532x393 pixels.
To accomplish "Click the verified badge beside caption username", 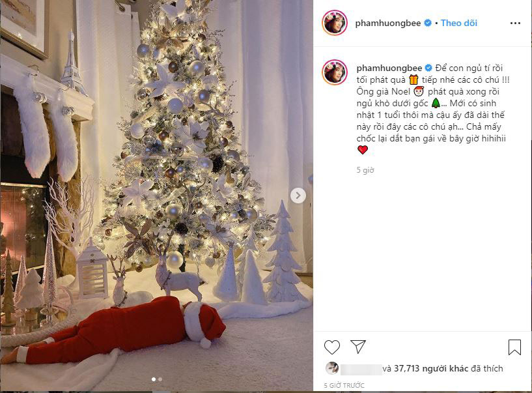I will (428, 68).
